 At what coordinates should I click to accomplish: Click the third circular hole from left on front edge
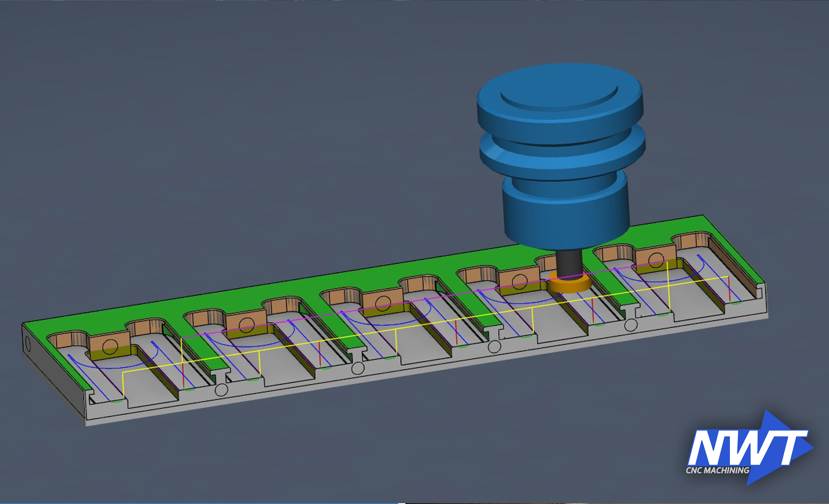coord(494,346)
